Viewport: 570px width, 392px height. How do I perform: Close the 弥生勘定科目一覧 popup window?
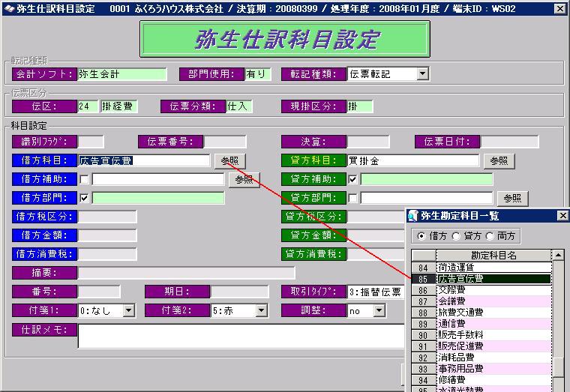[562, 216]
